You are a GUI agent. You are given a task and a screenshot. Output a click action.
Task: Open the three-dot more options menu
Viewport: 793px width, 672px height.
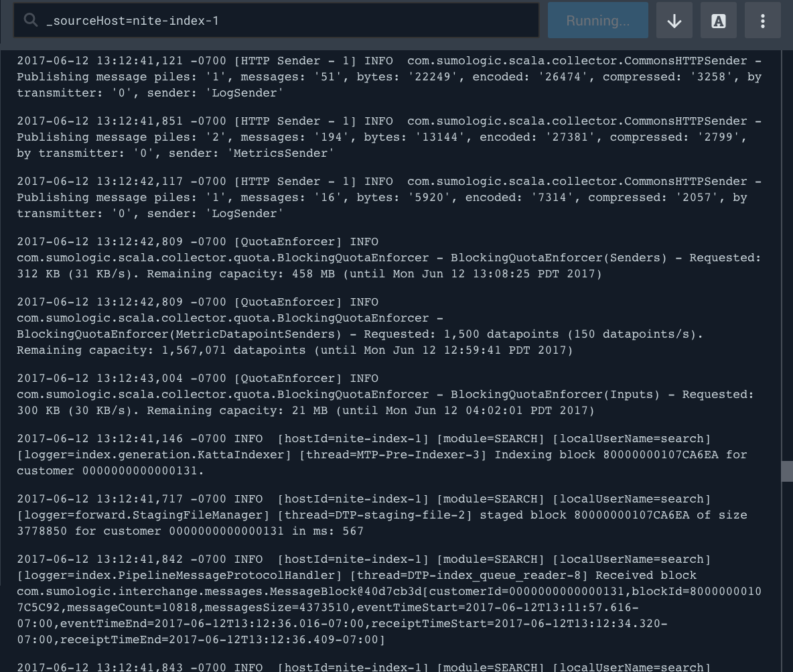pyautogui.click(x=762, y=21)
